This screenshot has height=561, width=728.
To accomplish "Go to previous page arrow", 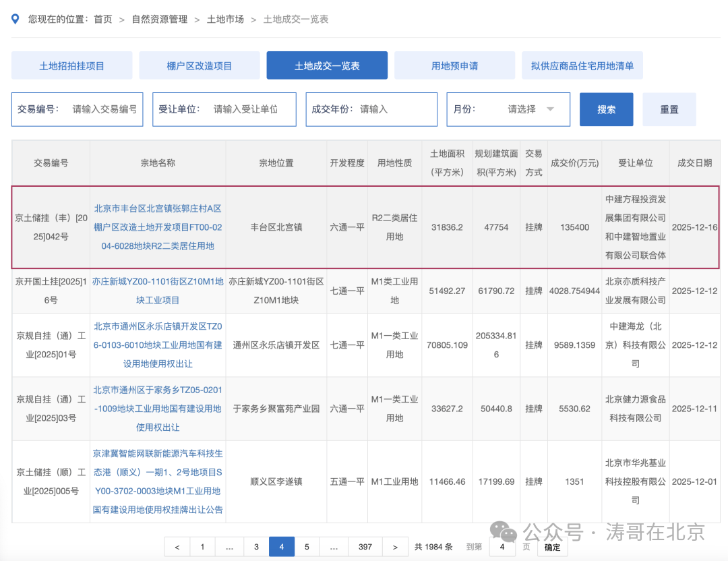I will click(x=177, y=547).
